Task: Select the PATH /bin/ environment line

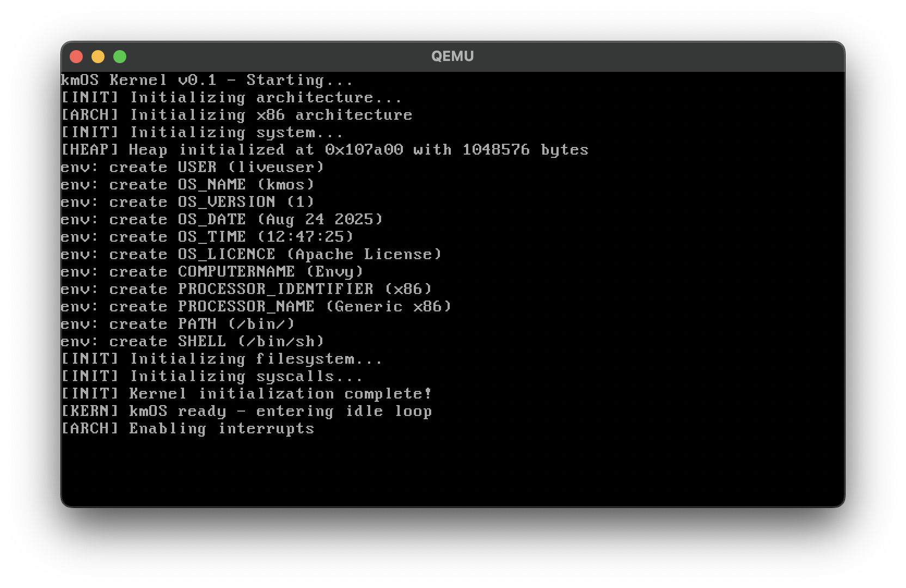Action: click(177, 324)
